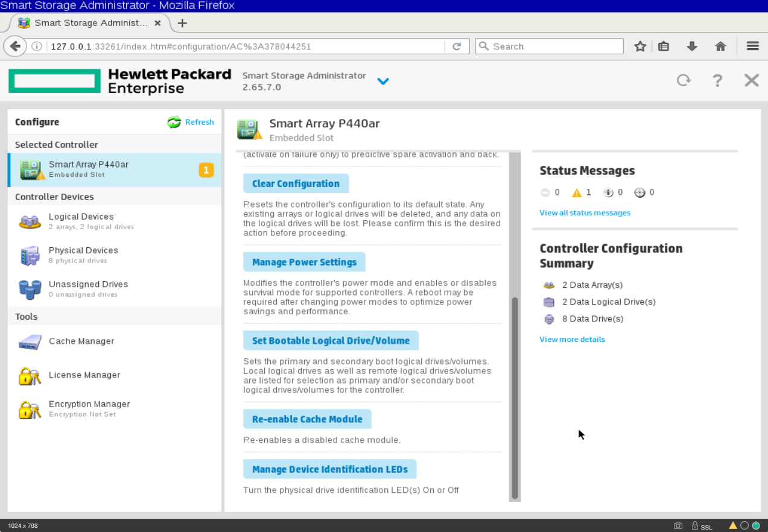
Task: Click Manage Device Identification LEDs button
Action: (329, 469)
